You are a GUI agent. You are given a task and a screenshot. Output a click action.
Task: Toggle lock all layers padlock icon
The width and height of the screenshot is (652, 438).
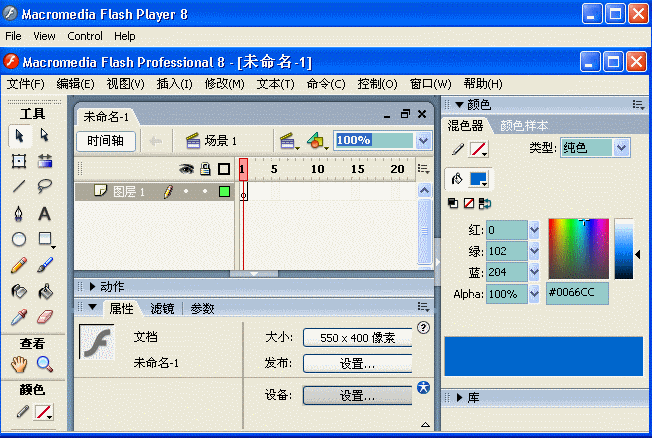click(205, 168)
